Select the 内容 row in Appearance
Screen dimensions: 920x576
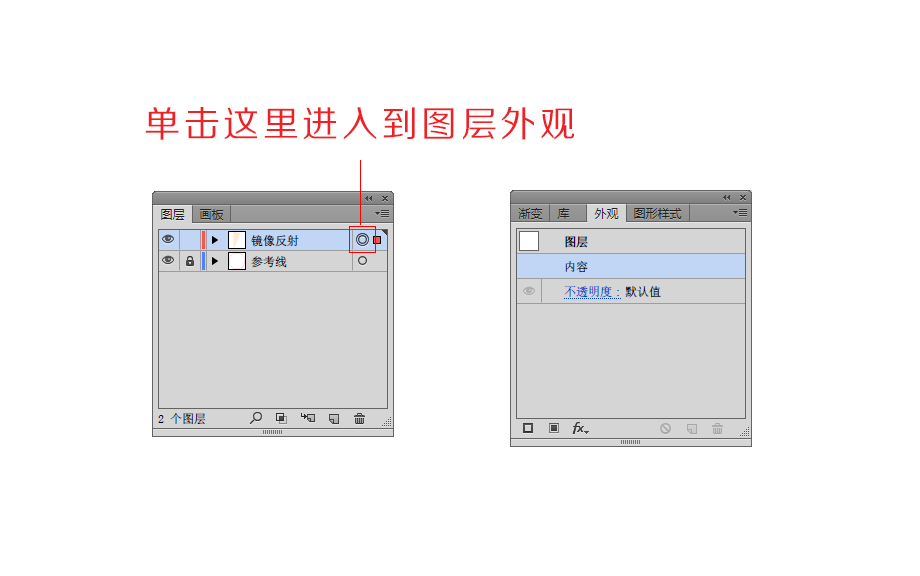(631, 266)
